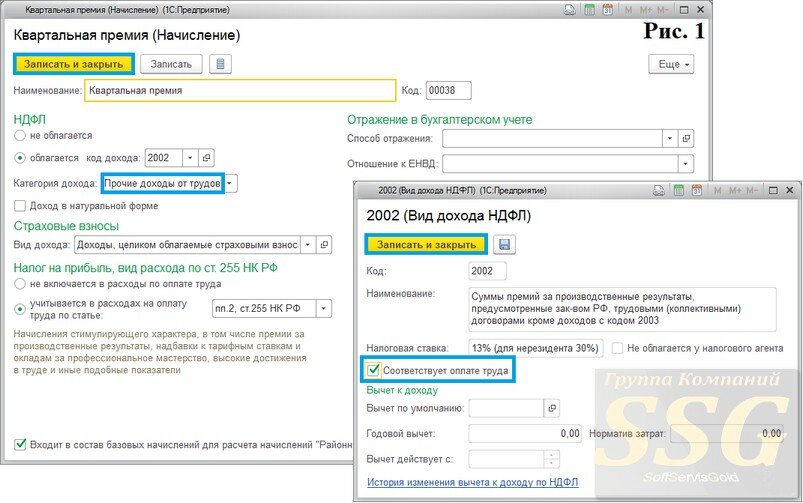Open calendar icon in 2002 window title bar
The height and width of the screenshot is (503, 803).
pos(696,191)
